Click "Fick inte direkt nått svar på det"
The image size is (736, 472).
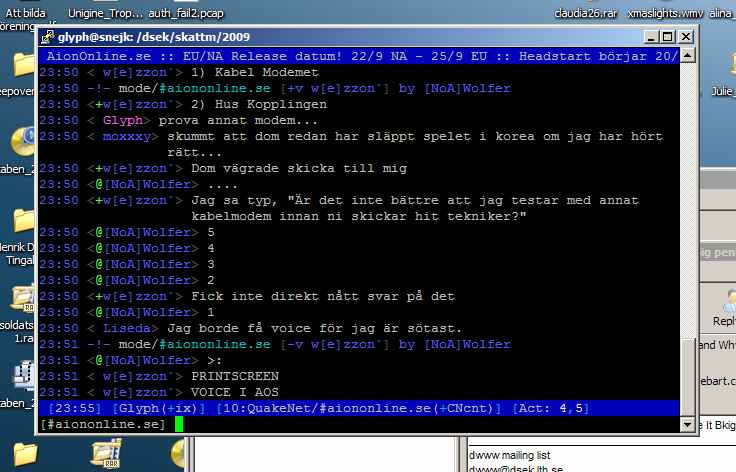[322, 297]
